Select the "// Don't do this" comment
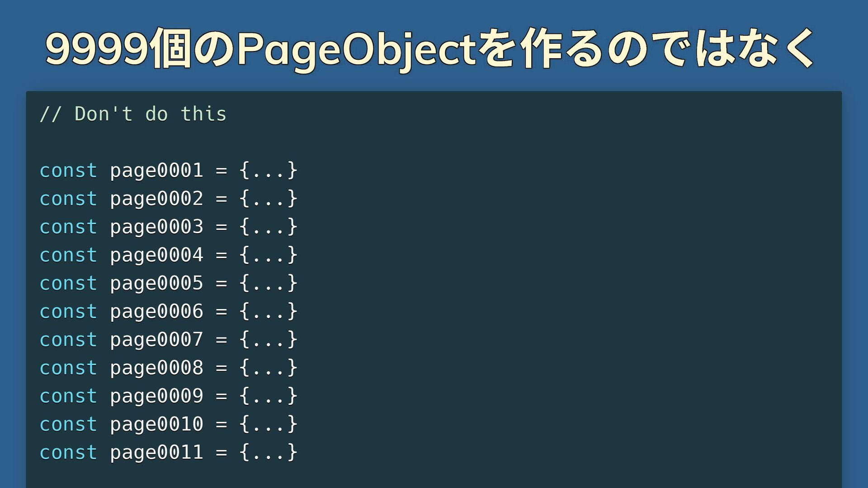The width and height of the screenshot is (868, 488). [133, 114]
